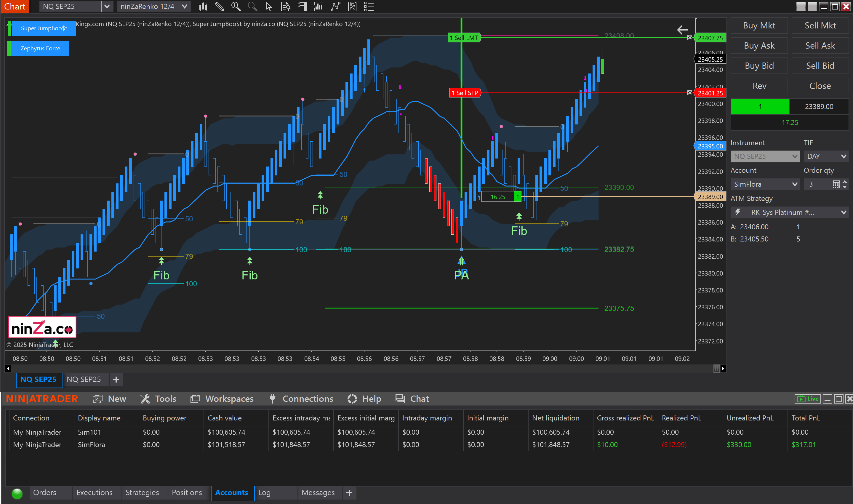Toggle the Super JumpBoo$t button
Image resolution: width=853 pixels, height=504 pixels.
pyautogui.click(x=44, y=28)
